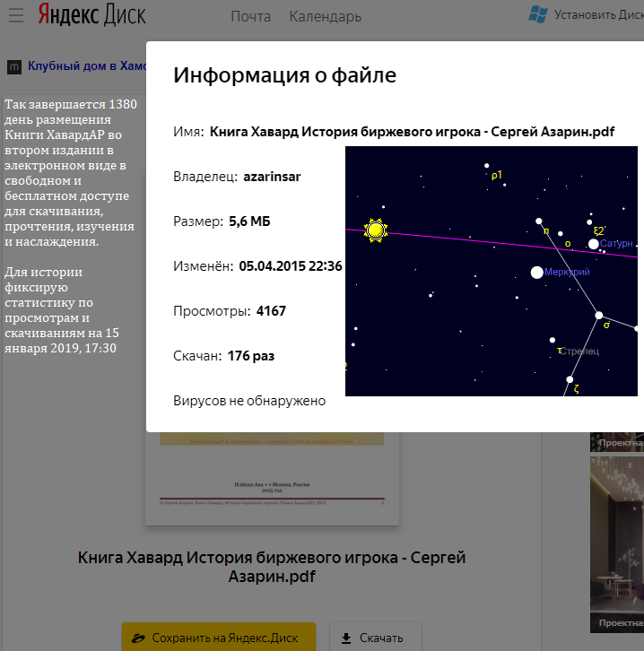Click the star marked σ on chart
The width and height of the screenshot is (644, 651).
coord(598,315)
